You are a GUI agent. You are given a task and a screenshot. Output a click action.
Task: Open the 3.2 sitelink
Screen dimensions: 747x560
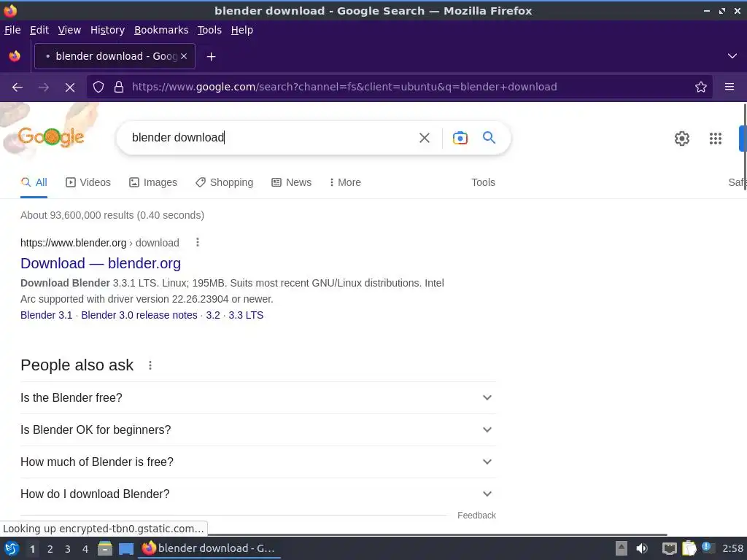[213, 315]
